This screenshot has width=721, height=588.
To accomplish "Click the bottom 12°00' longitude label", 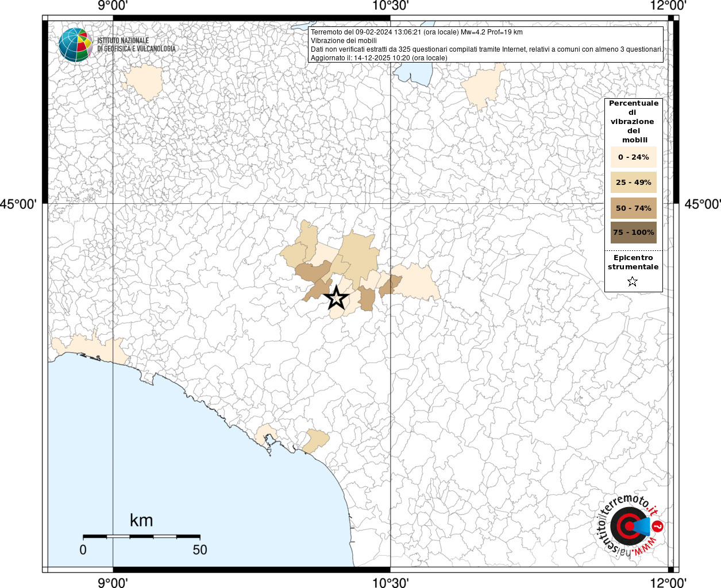I will point(669,582).
